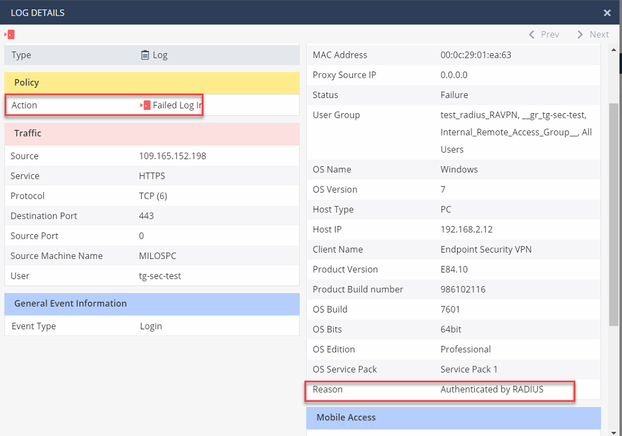Click the product version E84.10
This screenshot has height=436, width=622.
click(454, 269)
